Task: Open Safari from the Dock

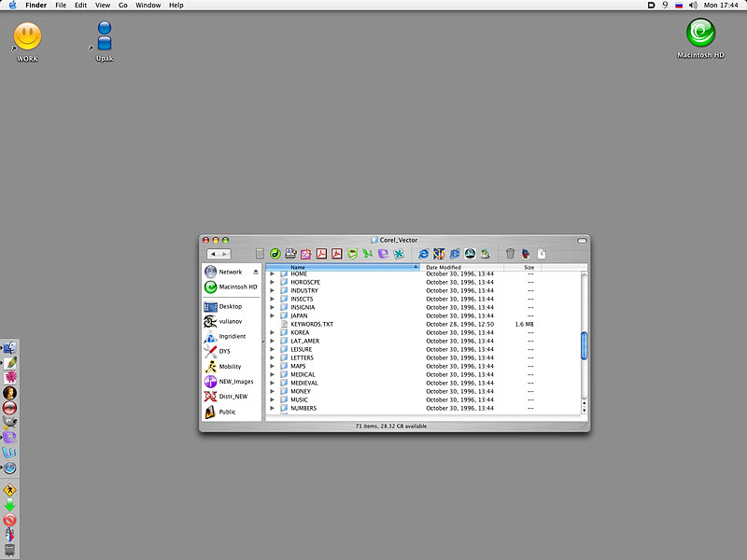Action: 10,469
